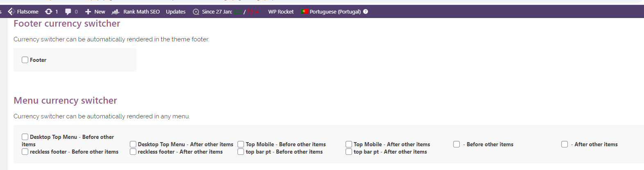Open the WP Rocket menu
644x170 pixels.
click(x=280, y=11)
